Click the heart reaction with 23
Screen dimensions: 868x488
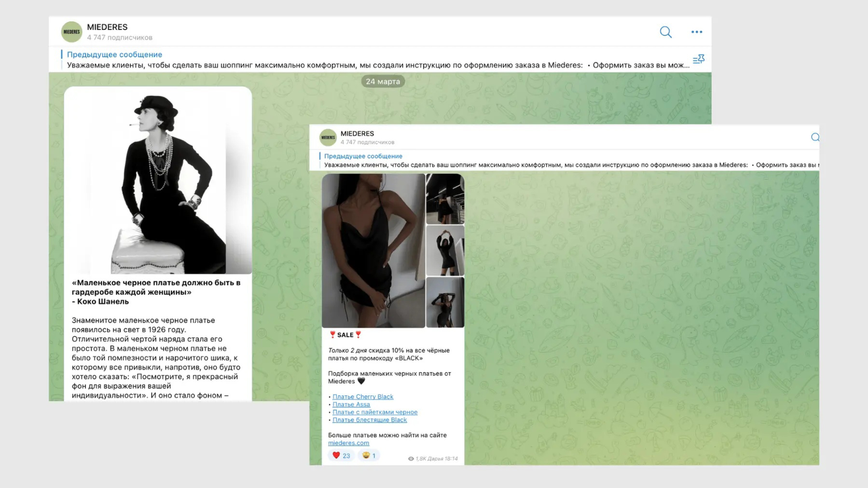point(341,455)
